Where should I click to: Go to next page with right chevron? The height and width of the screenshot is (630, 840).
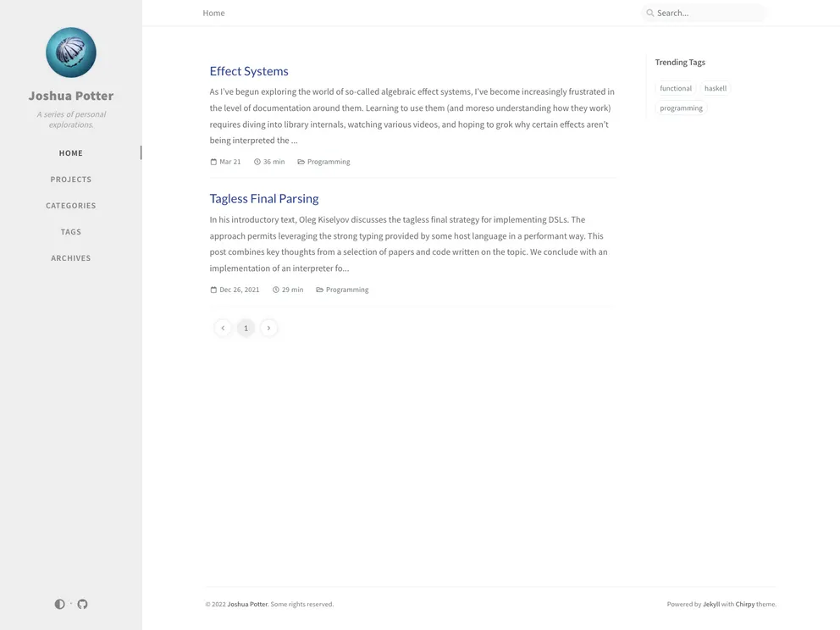pos(268,328)
